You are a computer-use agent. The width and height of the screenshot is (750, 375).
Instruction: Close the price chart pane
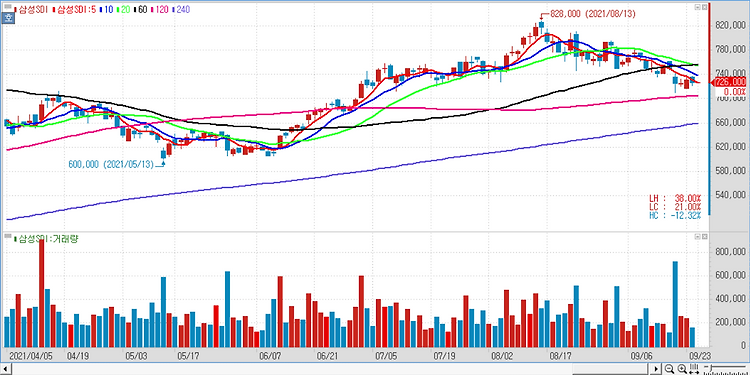click(x=705, y=7)
